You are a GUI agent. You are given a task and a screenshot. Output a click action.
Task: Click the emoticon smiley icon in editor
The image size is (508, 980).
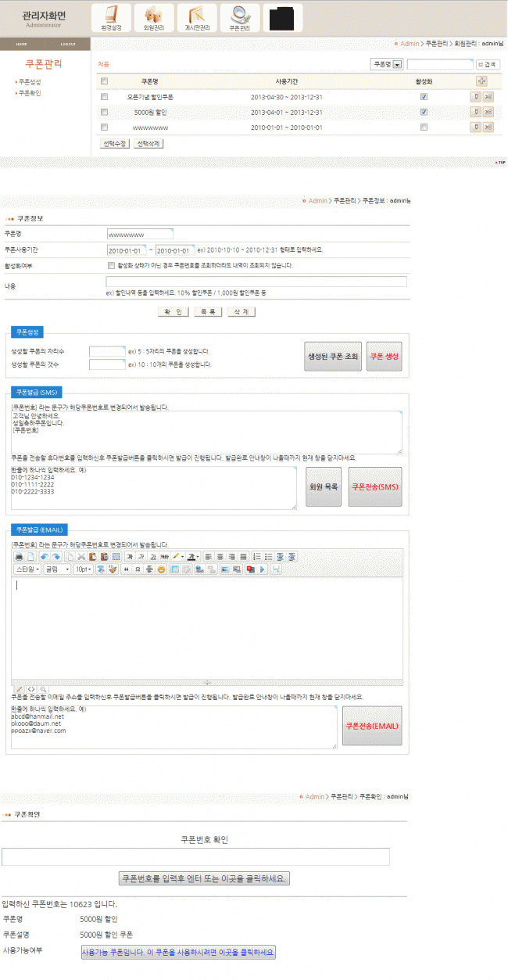pos(161,569)
